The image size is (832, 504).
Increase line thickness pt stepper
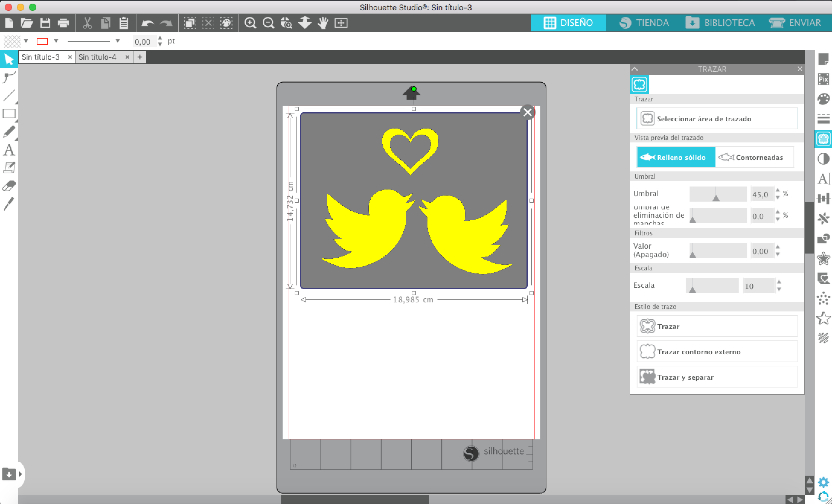point(160,38)
